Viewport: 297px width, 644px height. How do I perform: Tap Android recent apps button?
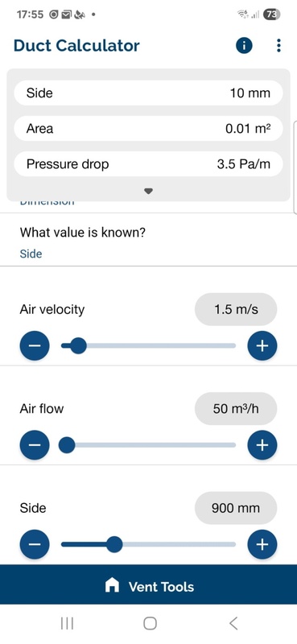67,623
